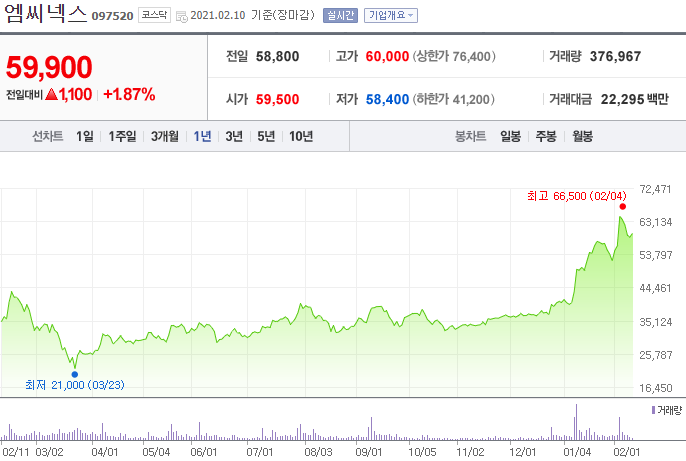Click the 실시간 button
The height and width of the screenshot is (461, 686).
(340, 15)
